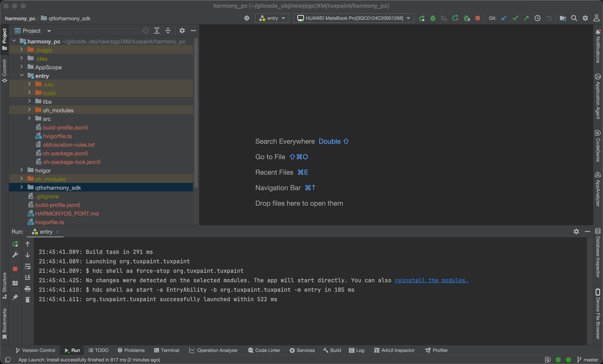Screen dimensions: 603x364
Task: Open the Operation Analyzer tool window
Action: click(x=213, y=350)
